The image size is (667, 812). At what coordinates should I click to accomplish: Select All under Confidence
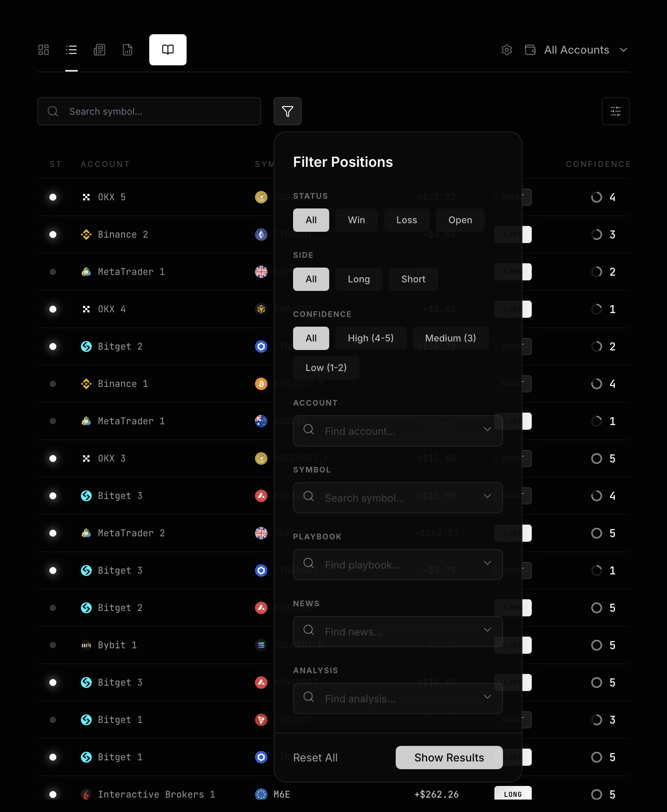tap(311, 338)
